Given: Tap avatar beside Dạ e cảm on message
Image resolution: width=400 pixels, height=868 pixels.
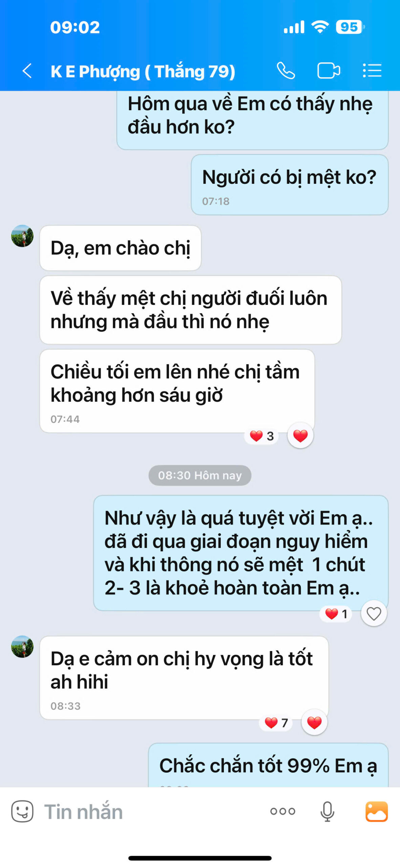Looking at the screenshot, I should 22,647.
